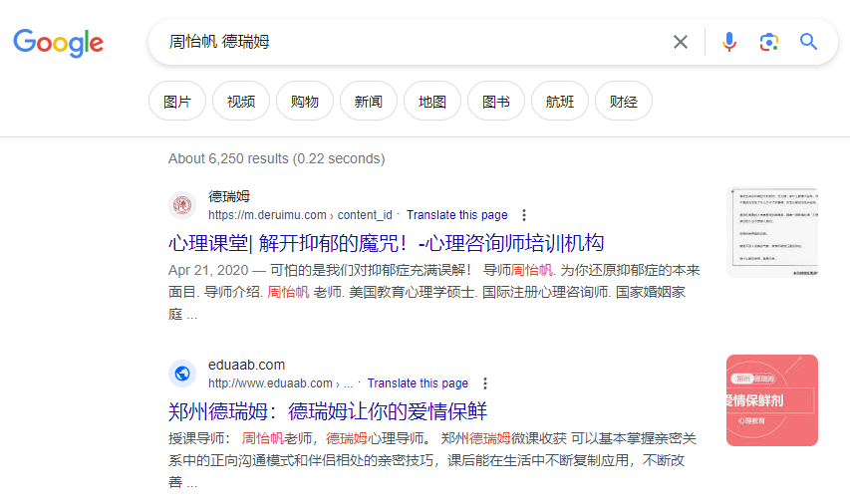The height and width of the screenshot is (504, 850).
Task: Start voice search with microphone icon
Action: [x=729, y=42]
